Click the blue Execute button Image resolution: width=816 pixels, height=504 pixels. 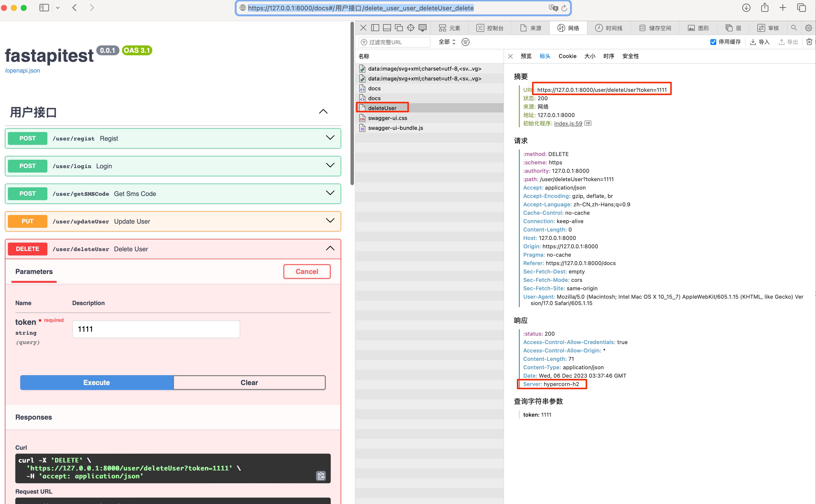97,383
